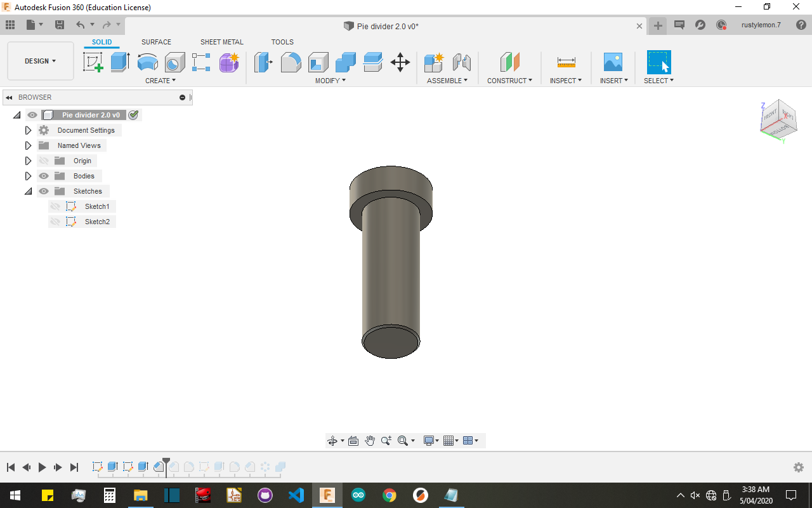Select the Orbit navigation tool

[x=332, y=441]
